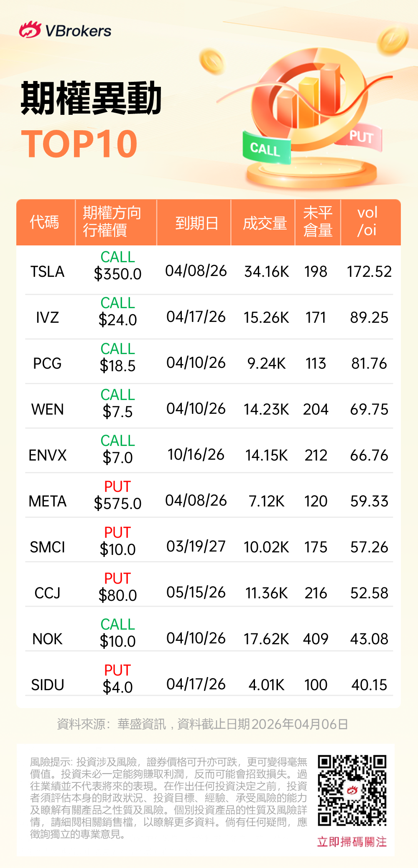Click the NOK ticker symbol

pyautogui.click(x=48, y=639)
